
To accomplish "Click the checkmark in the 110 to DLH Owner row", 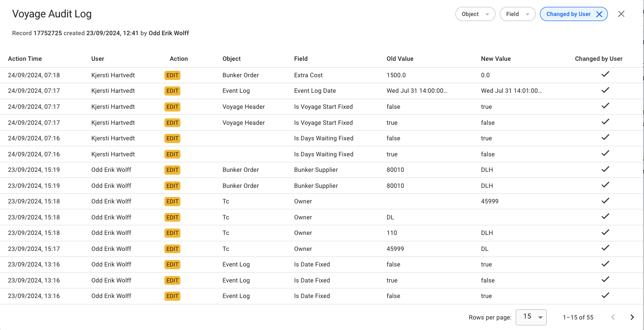I will 605,233.
